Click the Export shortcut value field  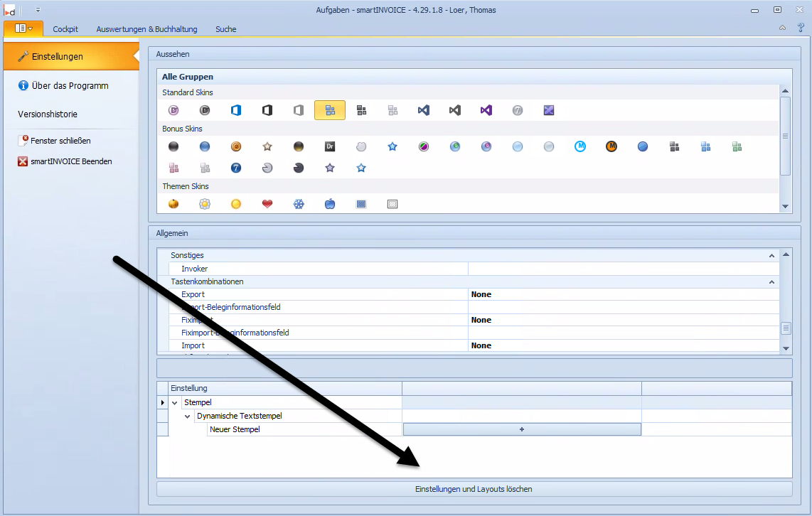coord(623,294)
